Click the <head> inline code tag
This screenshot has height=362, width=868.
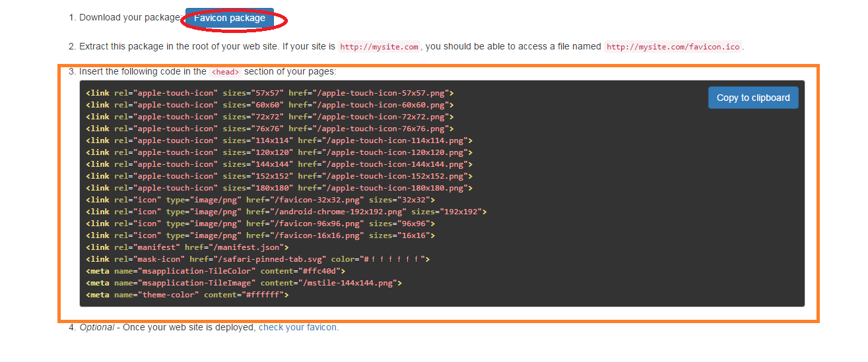[x=225, y=72]
